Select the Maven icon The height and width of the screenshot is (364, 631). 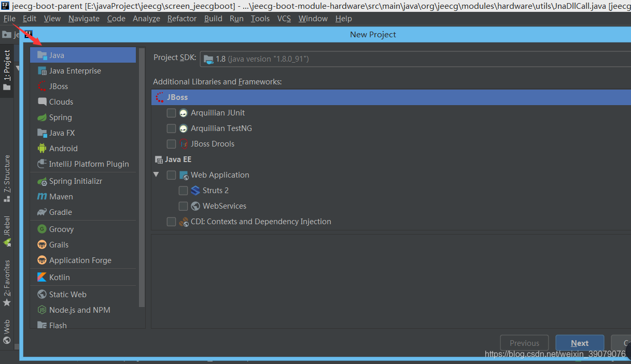click(42, 197)
